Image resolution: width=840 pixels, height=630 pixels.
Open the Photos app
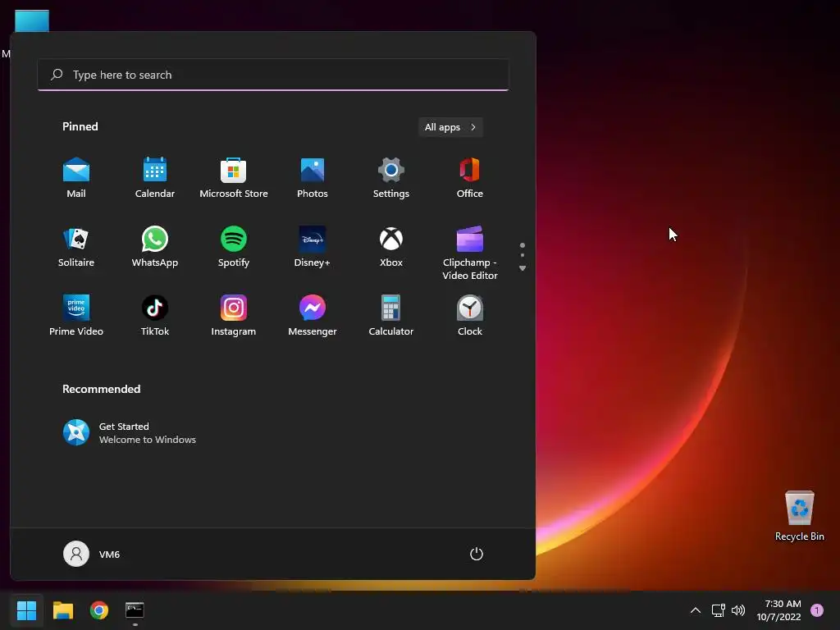tap(313, 178)
